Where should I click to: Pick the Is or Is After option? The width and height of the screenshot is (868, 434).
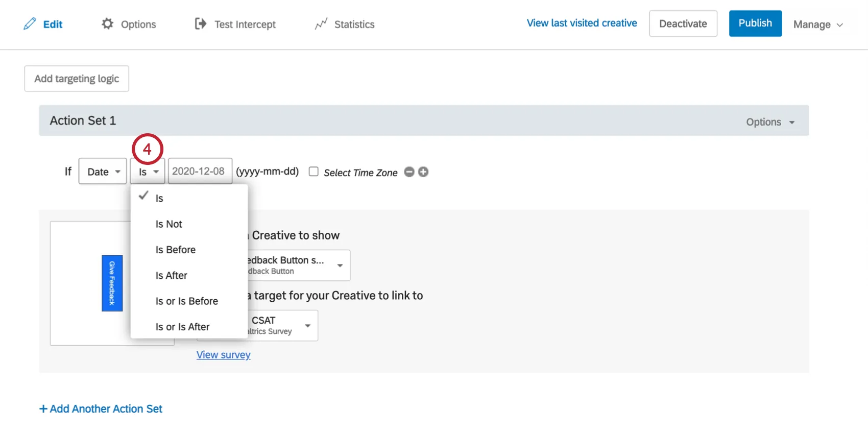click(183, 327)
